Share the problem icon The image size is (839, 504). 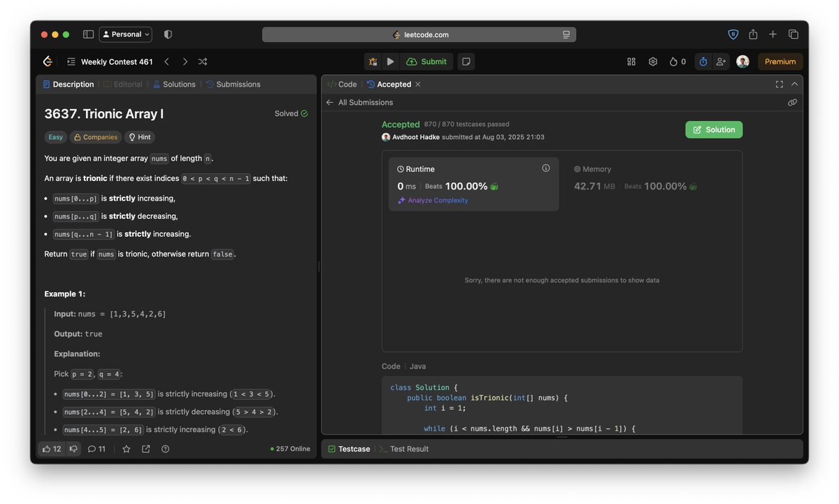(x=146, y=449)
